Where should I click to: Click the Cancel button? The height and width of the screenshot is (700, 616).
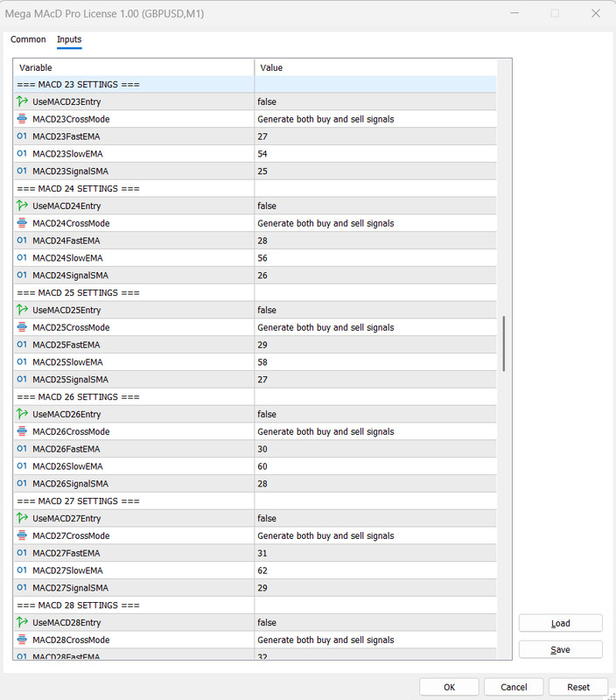point(514,687)
